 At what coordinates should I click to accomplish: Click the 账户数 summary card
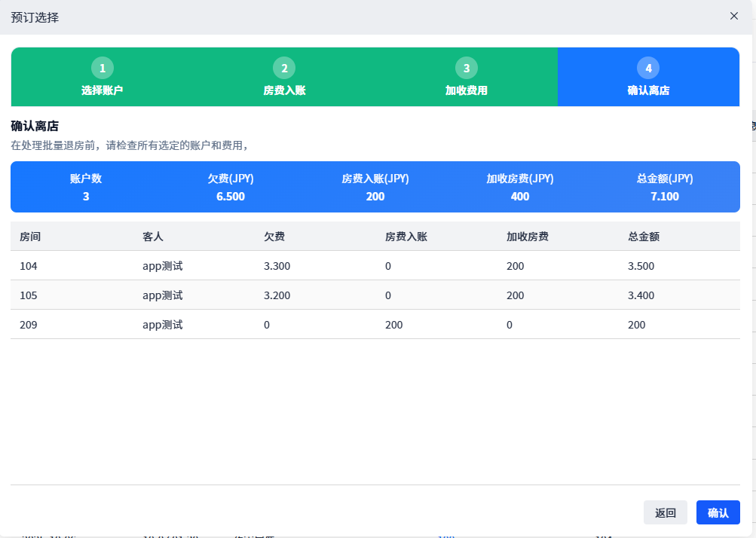(x=86, y=187)
